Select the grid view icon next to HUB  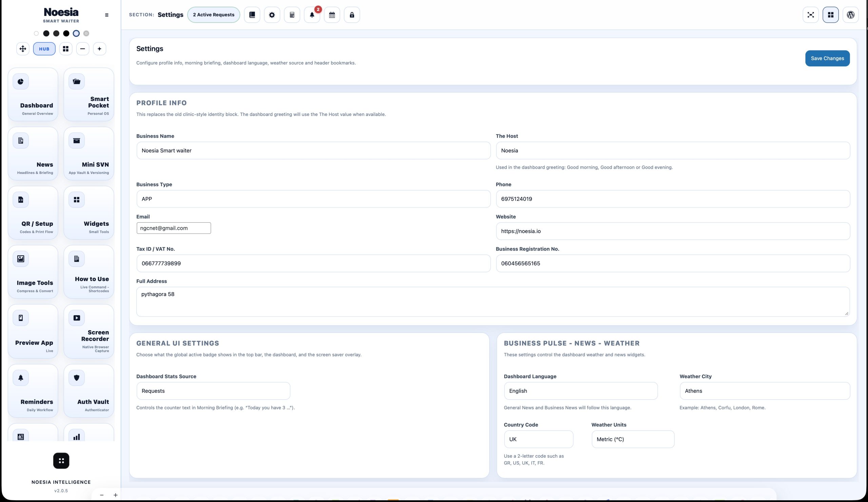[65, 49]
